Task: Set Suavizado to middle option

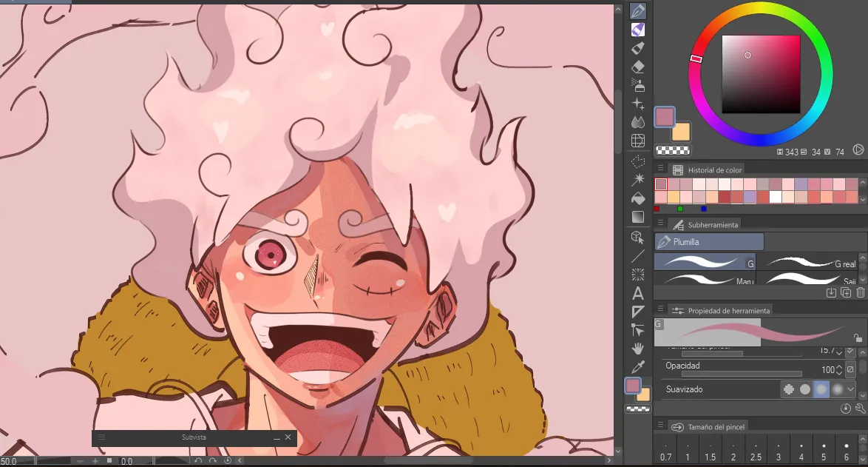Action: (821, 389)
